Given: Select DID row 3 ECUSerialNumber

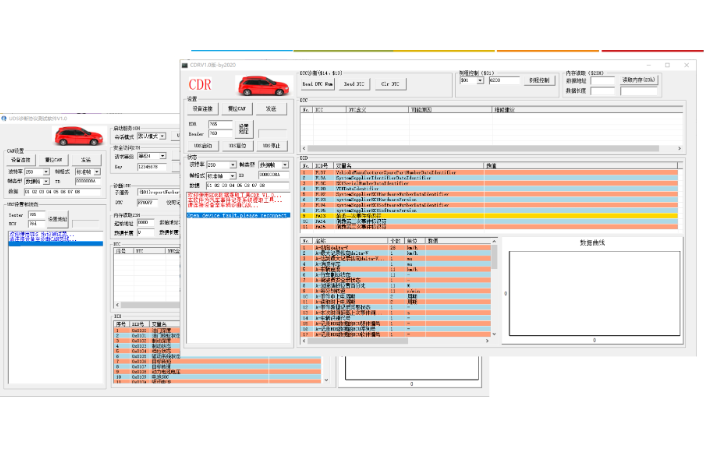Looking at the screenshot, I should pos(489,183).
